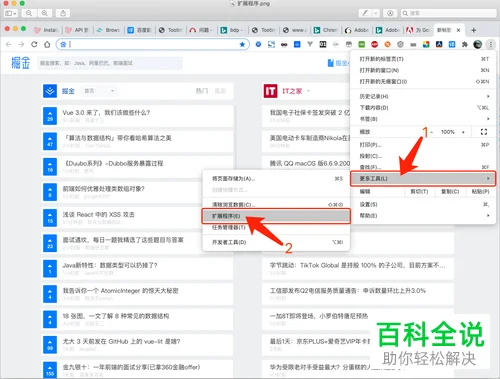Screen dimensions: 500x379
Task: Choose 打开新的无痕窗口 menu item
Action: click(x=423, y=81)
